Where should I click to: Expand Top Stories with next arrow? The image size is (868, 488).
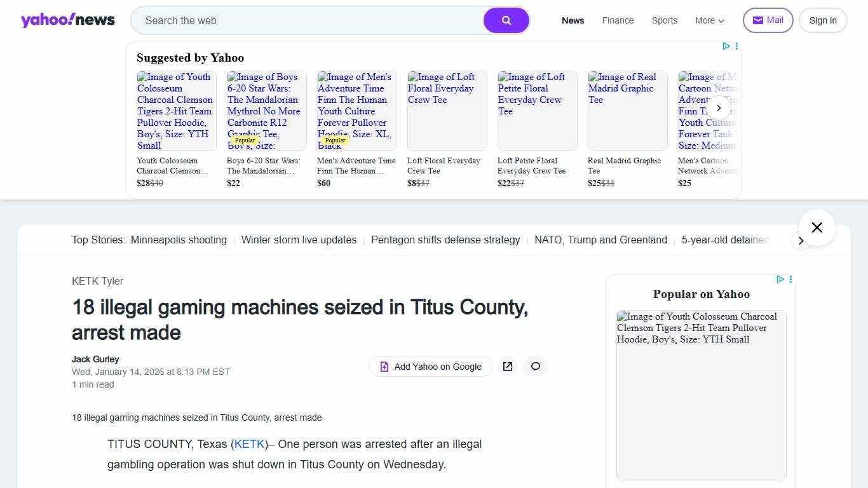(x=801, y=241)
